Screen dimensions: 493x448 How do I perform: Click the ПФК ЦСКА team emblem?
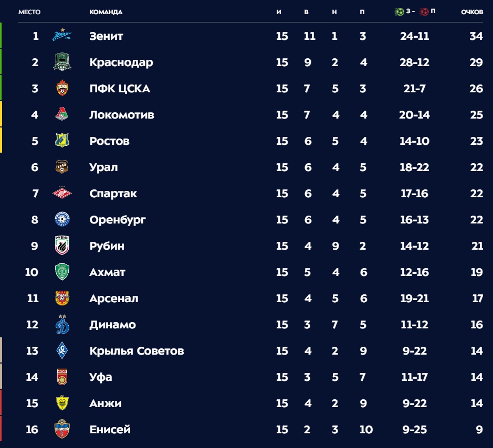click(62, 89)
